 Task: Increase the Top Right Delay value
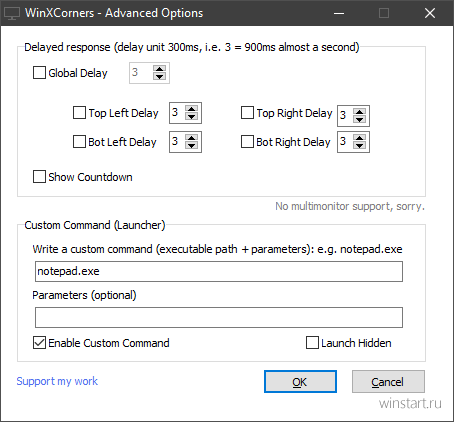point(360,112)
